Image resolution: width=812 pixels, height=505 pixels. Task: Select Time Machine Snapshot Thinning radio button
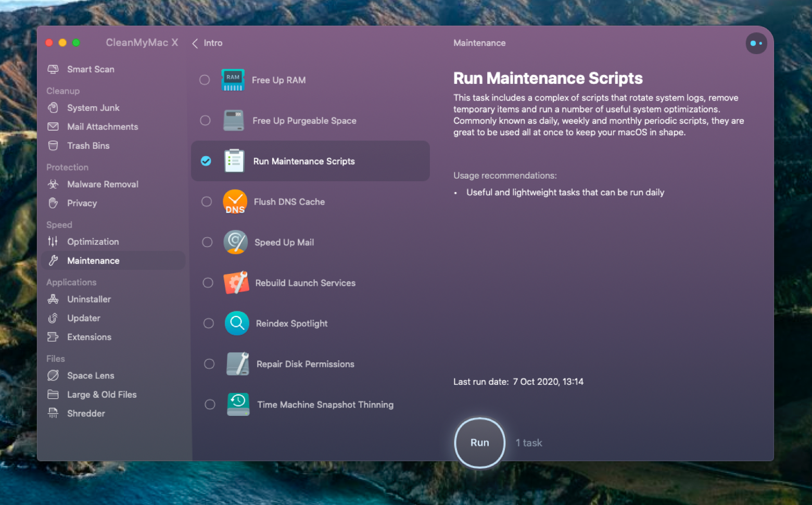click(x=210, y=405)
